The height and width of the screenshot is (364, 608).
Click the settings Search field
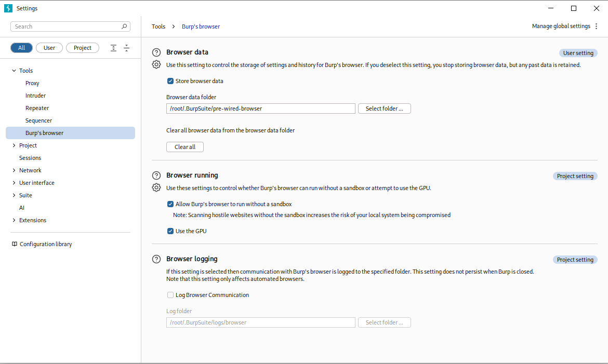[x=68, y=26]
